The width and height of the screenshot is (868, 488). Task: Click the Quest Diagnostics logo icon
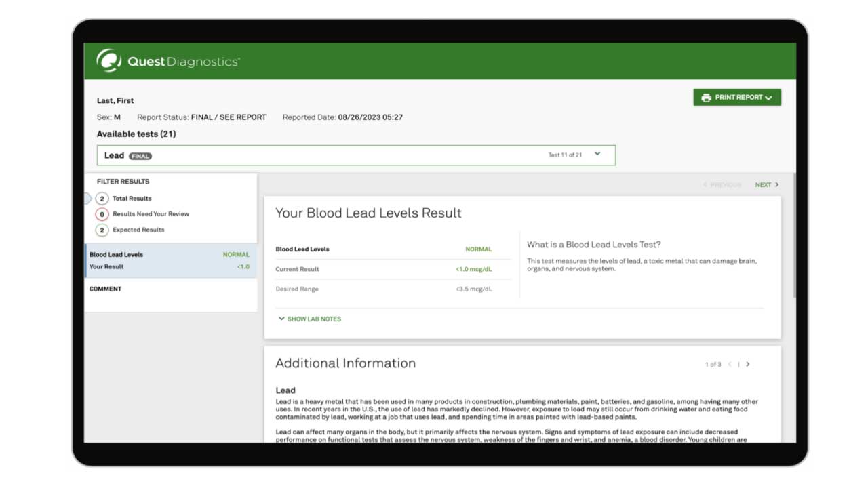click(108, 61)
